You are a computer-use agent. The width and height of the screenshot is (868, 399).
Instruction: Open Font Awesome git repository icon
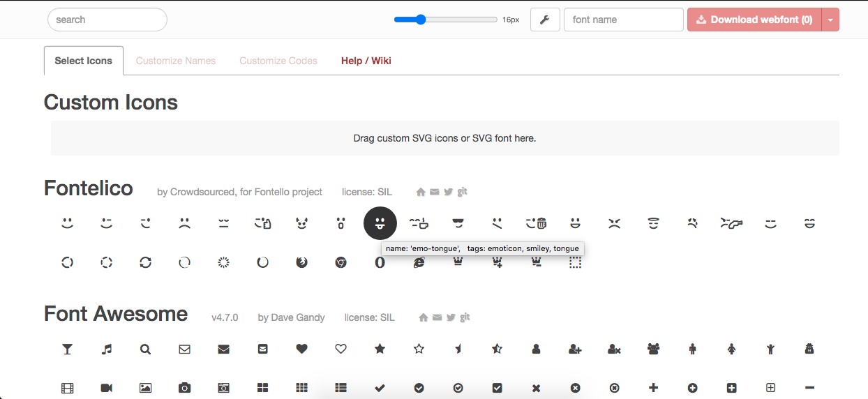(465, 317)
